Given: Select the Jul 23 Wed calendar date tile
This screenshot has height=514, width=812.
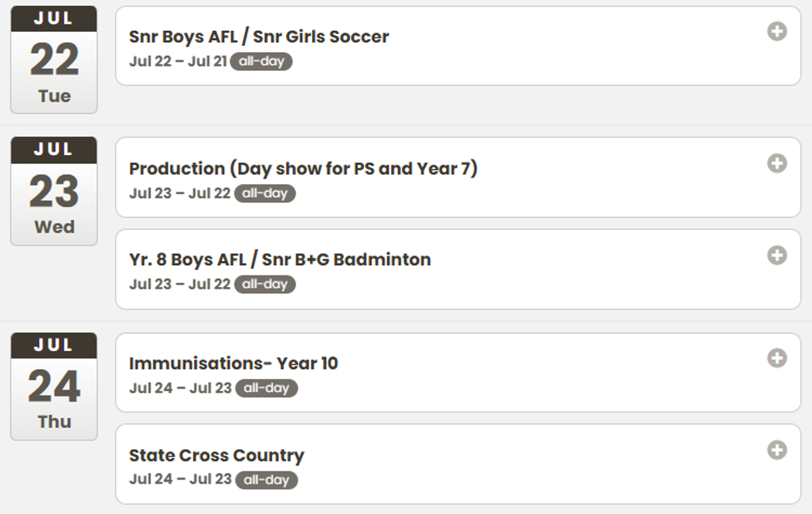Looking at the screenshot, I should (x=54, y=191).
